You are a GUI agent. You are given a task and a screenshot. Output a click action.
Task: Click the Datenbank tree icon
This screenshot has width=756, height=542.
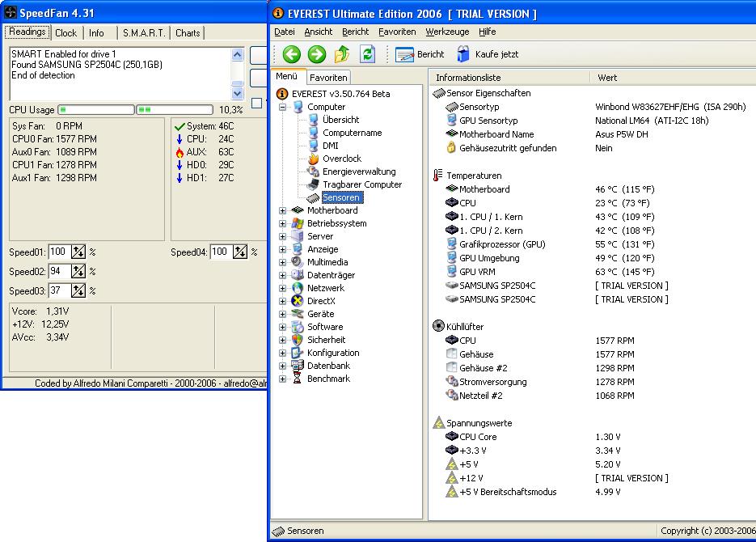pos(298,366)
